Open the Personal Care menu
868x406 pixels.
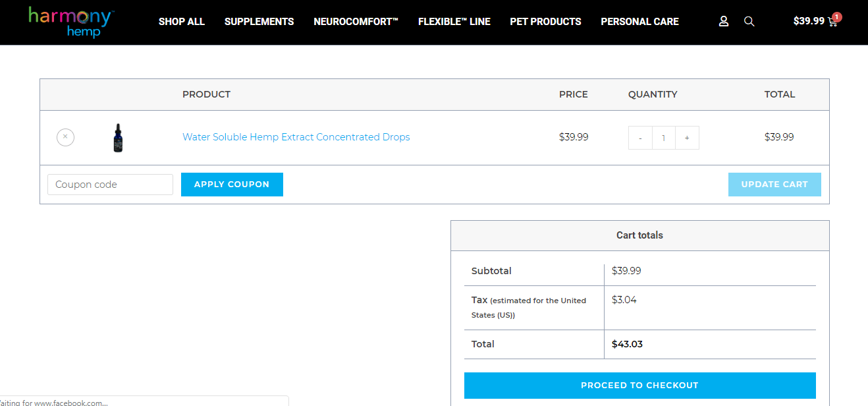pos(639,22)
